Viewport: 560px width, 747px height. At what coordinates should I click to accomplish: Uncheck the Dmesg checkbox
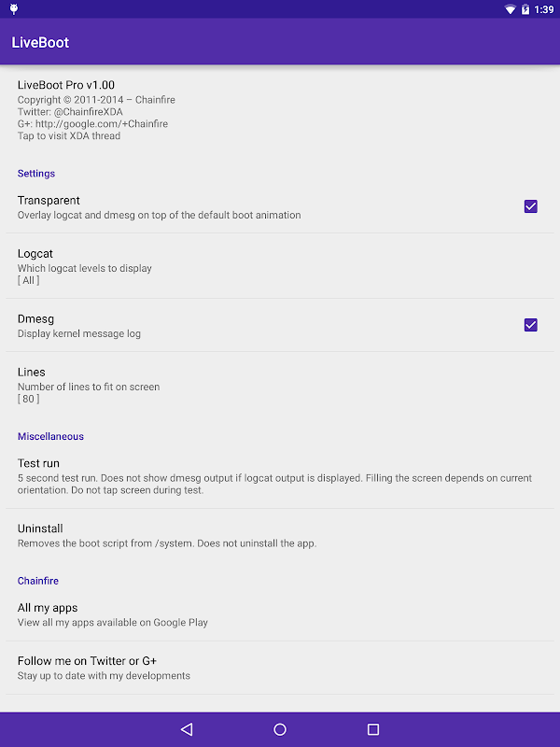click(x=530, y=325)
